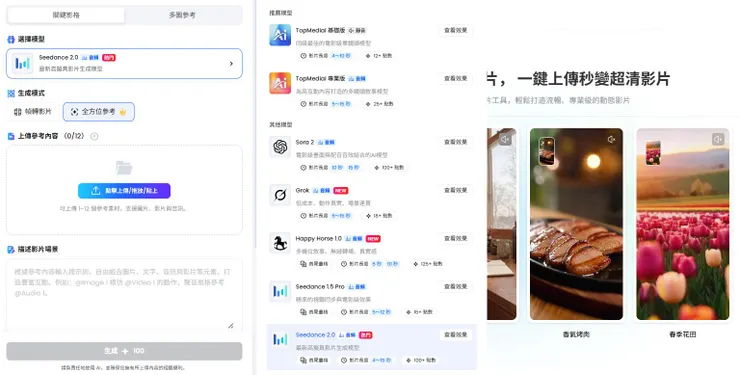
Task: Click the first-last frame tag of Seedance 1.5 Pro
Action: point(314,312)
